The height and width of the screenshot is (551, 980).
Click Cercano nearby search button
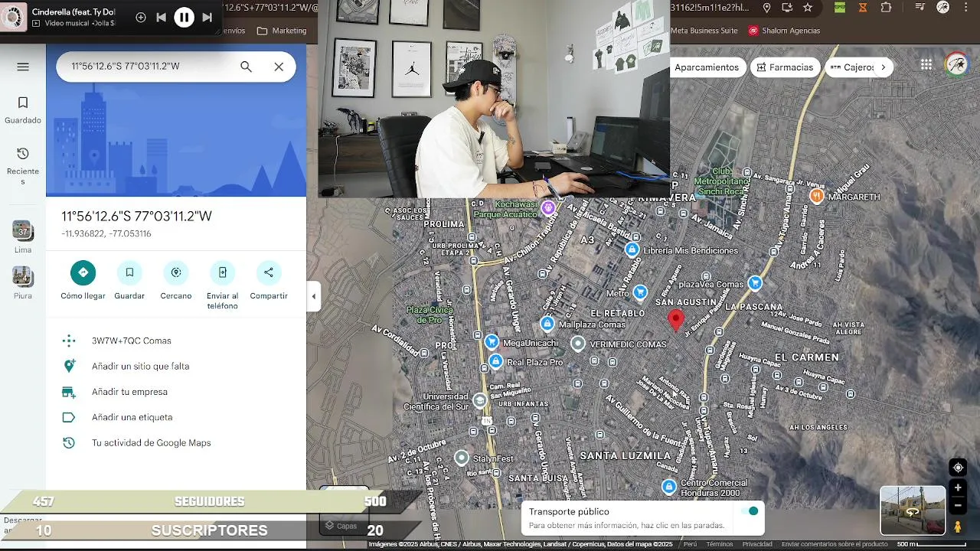176,280
